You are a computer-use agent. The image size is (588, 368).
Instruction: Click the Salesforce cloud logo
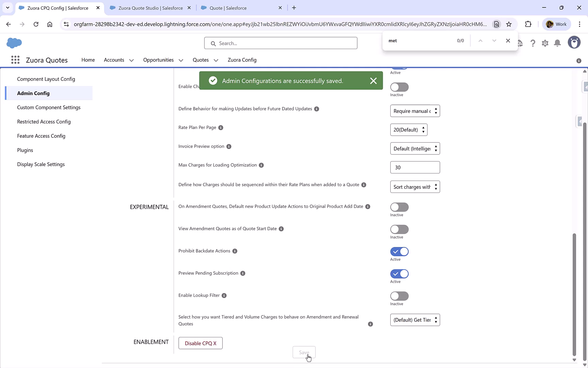(x=14, y=43)
